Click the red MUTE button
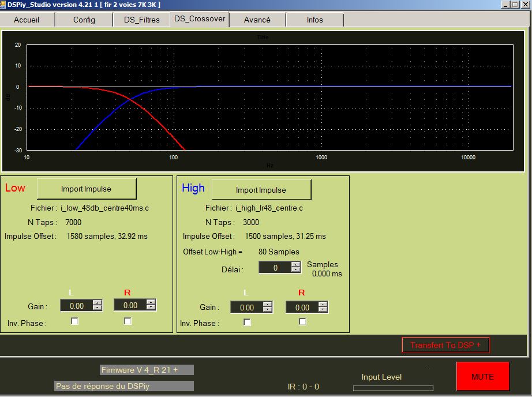The height and width of the screenshot is (401, 532). point(482,377)
